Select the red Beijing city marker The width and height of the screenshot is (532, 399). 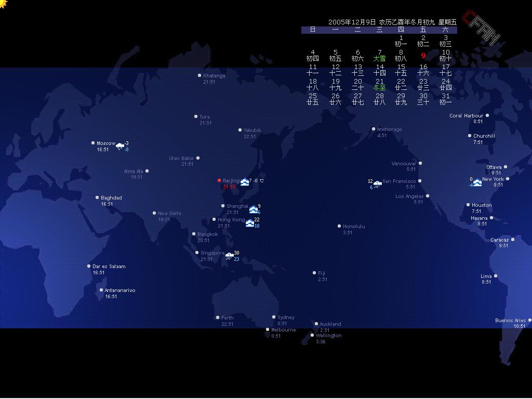(219, 180)
